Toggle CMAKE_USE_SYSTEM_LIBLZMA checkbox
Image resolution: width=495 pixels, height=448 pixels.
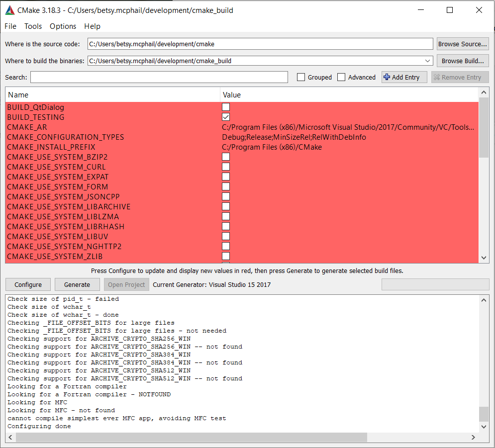tap(226, 216)
